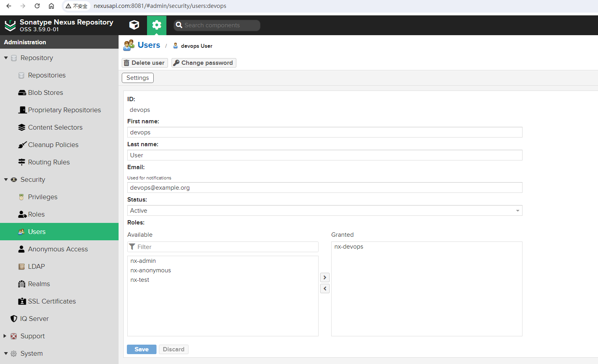Image resolution: width=598 pixels, height=364 pixels.
Task: Click the Change password button
Action: click(204, 63)
